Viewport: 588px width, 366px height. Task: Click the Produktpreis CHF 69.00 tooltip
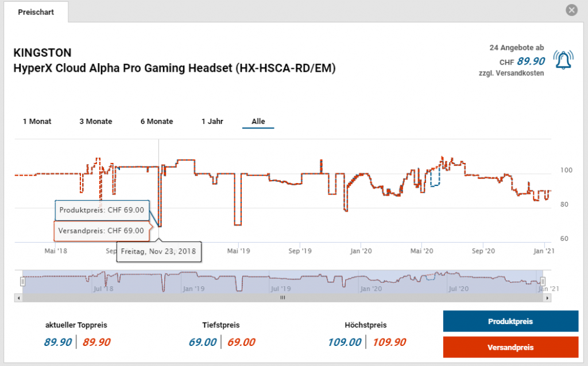pyautogui.click(x=102, y=210)
